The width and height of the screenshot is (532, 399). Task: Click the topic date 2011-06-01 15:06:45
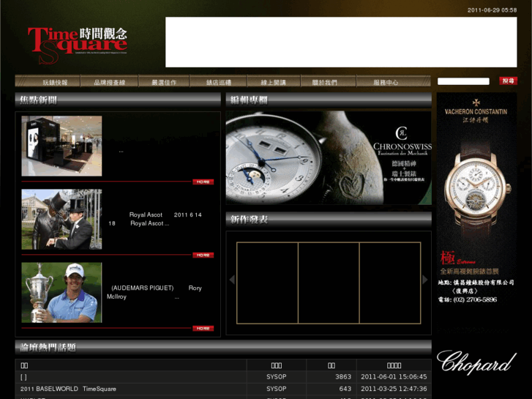[394, 377]
